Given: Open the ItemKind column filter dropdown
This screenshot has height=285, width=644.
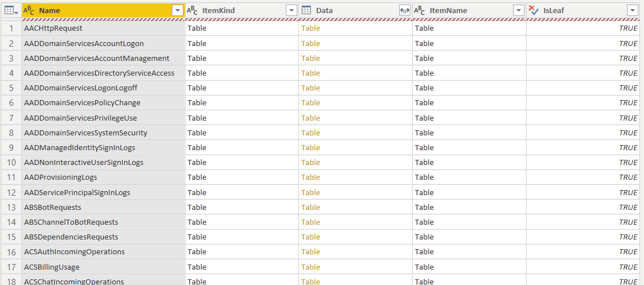Looking at the screenshot, I should 291,11.
